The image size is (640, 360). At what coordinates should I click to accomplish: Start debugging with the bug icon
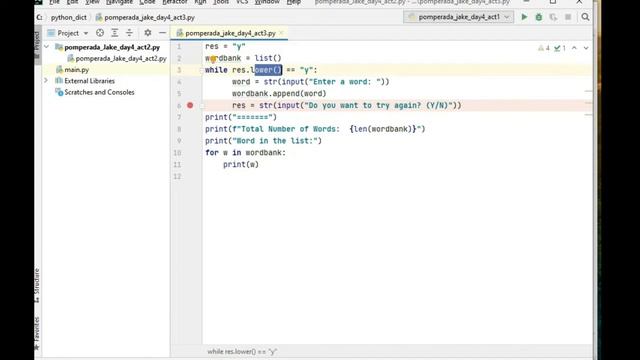click(x=539, y=17)
